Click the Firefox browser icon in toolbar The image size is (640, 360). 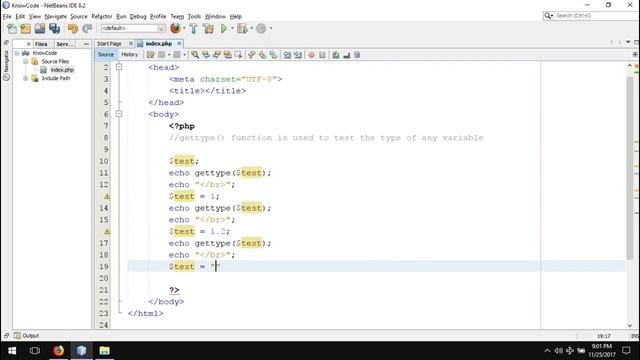176,28
